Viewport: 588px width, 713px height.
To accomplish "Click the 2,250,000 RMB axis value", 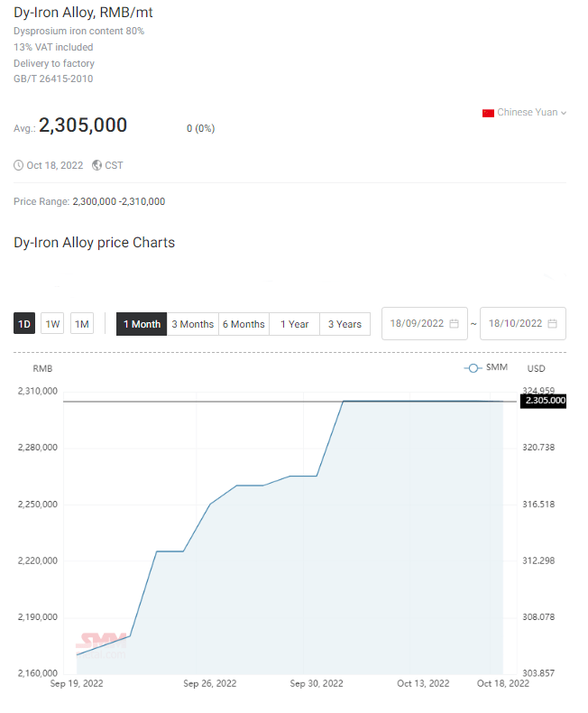I will click(38, 505).
